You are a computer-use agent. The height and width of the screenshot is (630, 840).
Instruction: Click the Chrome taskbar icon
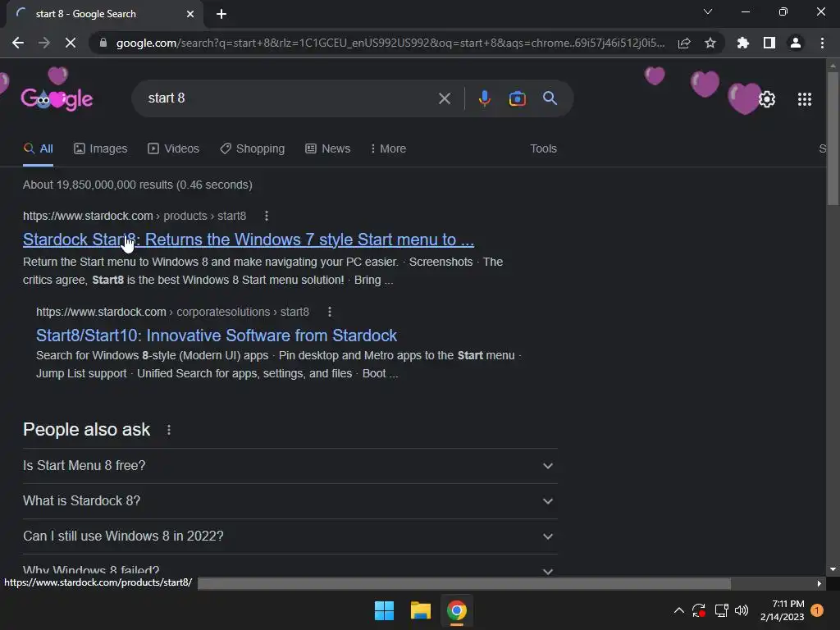tap(457, 610)
